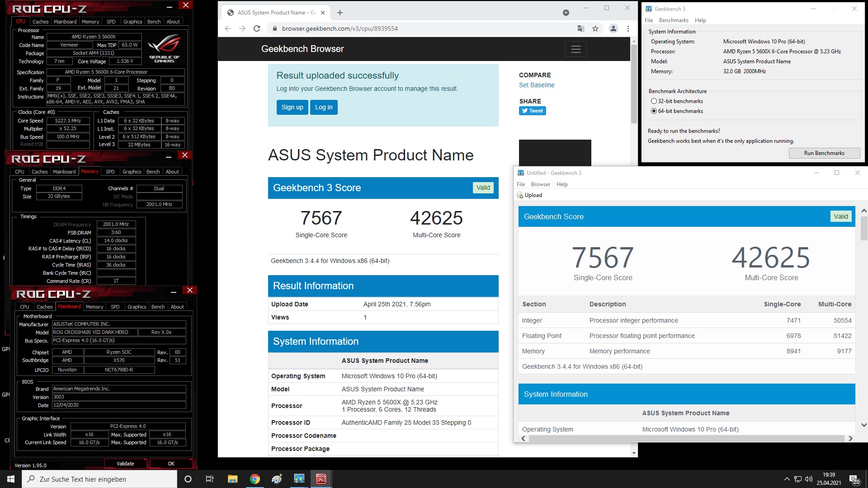Image resolution: width=868 pixels, height=488 pixels.
Task: Click scroll down arrow in Untitled Geekbench window
Action: coord(864,425)
